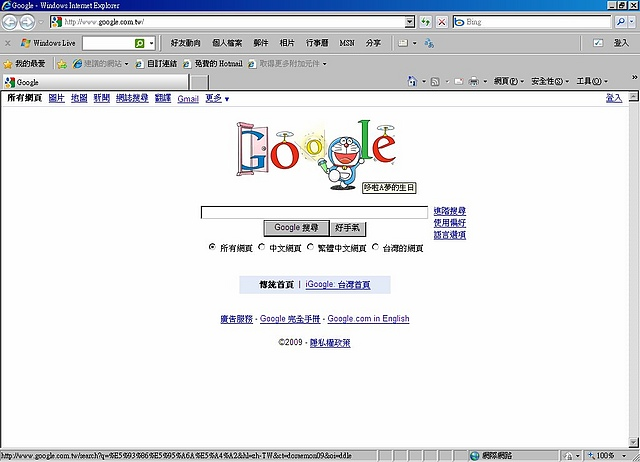Click the Windows Live toolbar search field

click(108, 43)
